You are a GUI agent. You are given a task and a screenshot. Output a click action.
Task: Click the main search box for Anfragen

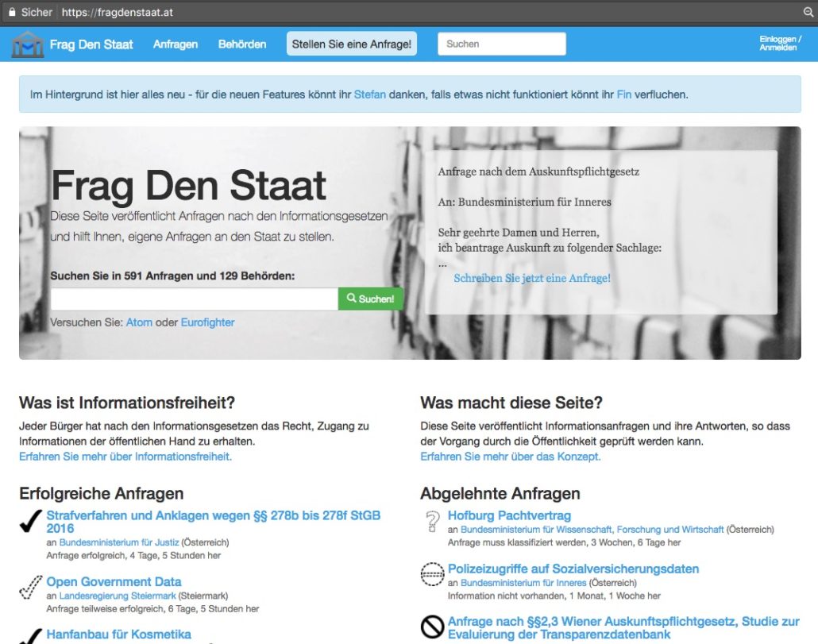click(x=194, y=299)
